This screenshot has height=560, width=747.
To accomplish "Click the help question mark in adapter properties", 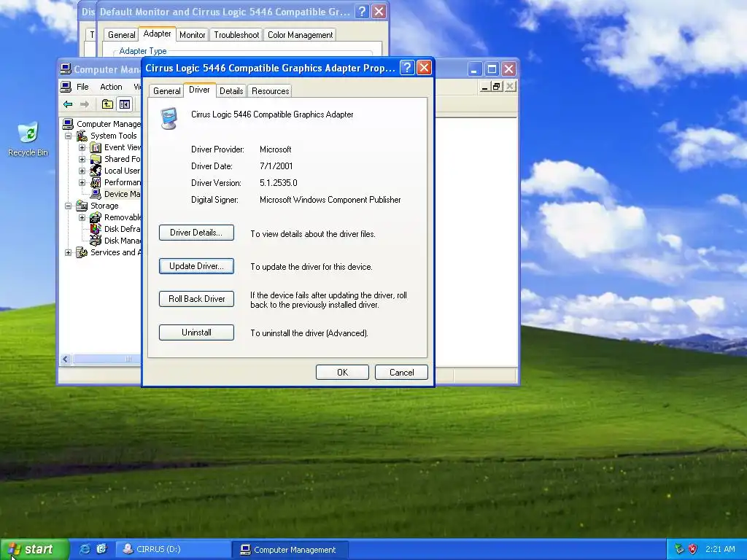I will click(407, 68).
